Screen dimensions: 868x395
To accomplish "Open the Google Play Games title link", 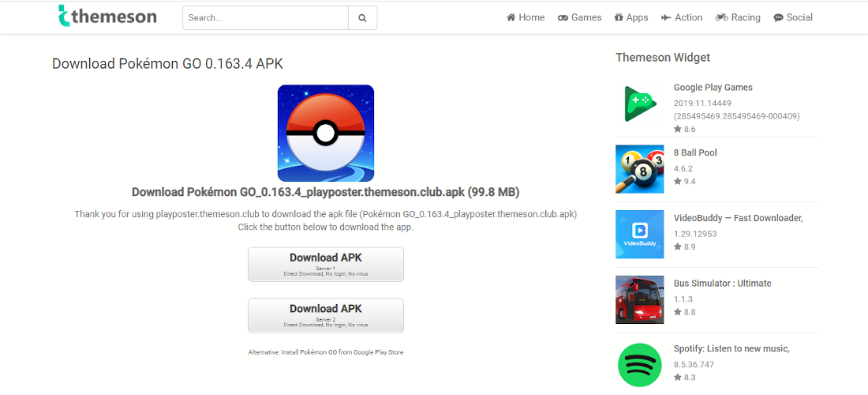I will click(x=713, y=88).
